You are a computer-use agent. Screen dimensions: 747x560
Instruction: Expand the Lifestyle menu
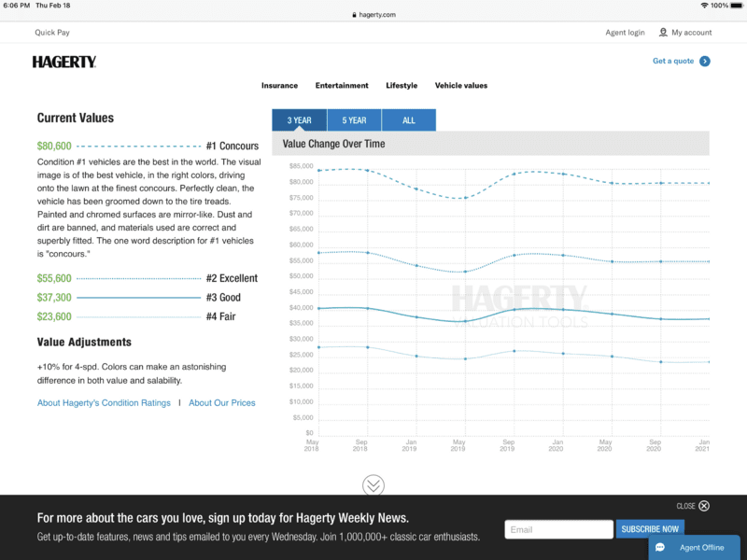pos(402,86)
